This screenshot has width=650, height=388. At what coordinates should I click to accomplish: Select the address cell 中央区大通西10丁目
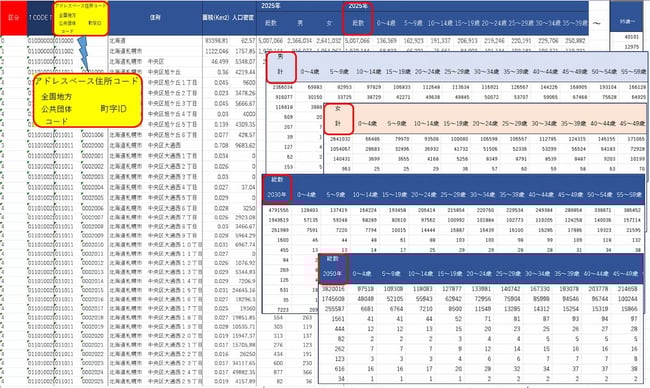point(175,245)
